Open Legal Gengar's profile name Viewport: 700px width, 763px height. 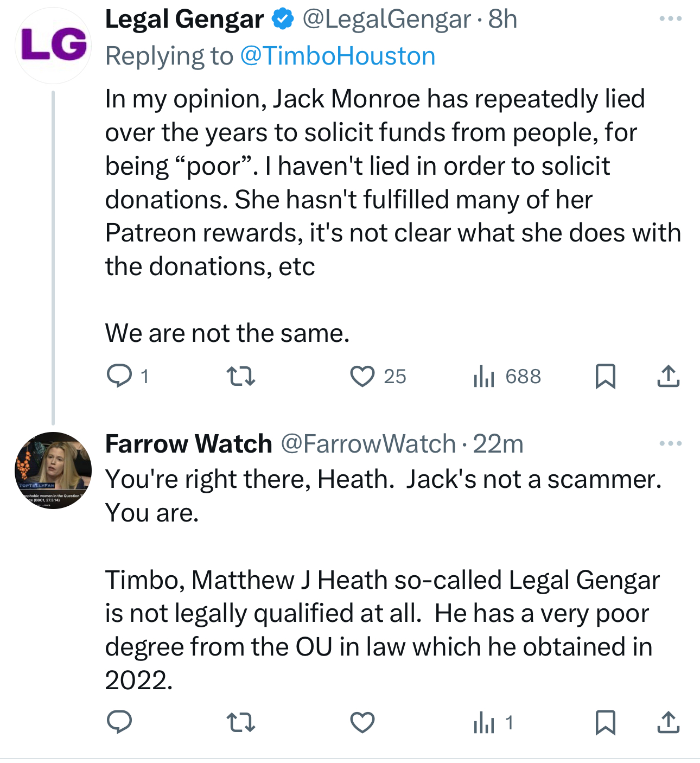click(184, 20)
